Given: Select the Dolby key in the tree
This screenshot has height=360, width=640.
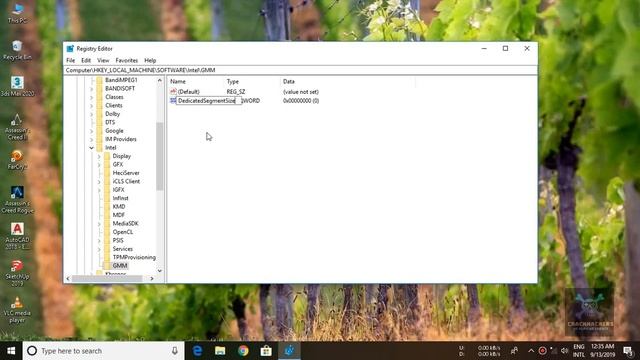Looking at the screenshot, I should pos(112,114).
